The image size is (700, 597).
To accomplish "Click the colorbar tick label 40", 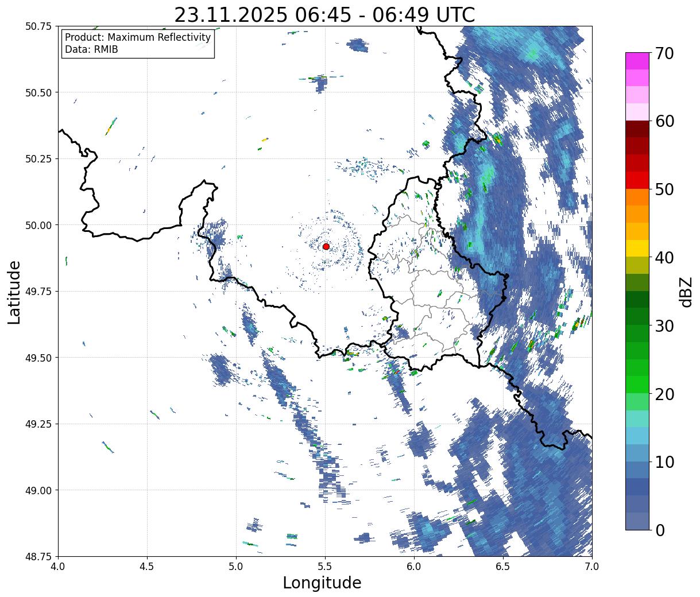I will point(664,258).
